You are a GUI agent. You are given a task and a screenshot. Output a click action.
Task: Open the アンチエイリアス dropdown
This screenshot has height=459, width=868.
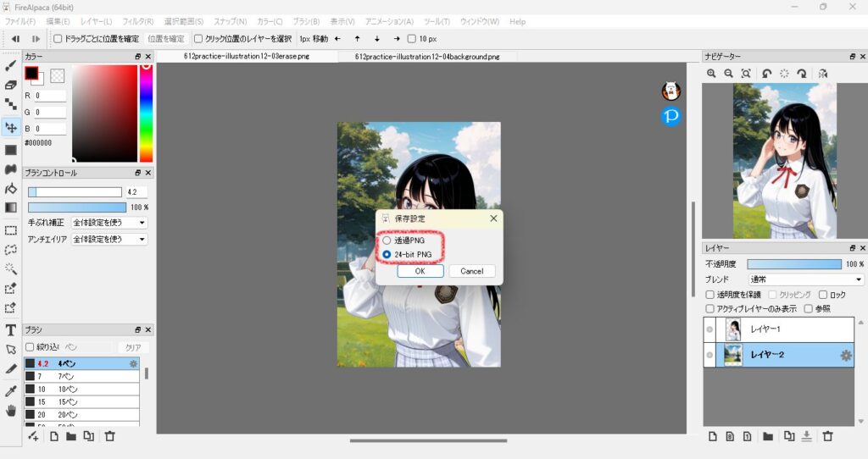pyautogui.click(x=109, y=240)
